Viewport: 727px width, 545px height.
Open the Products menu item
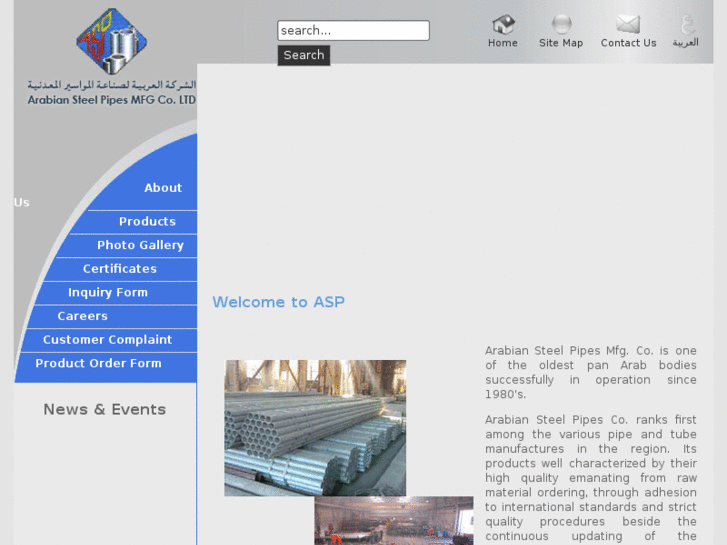(147, 221)
